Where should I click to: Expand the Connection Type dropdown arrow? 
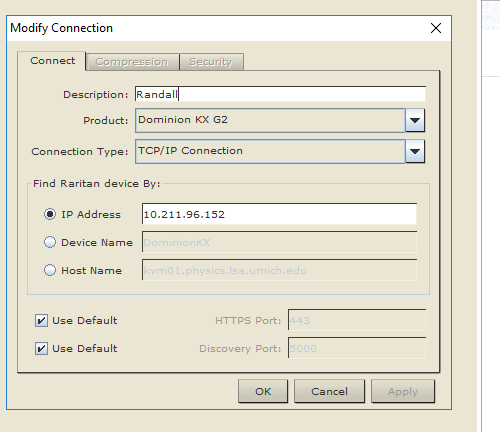(x=415, y=151)
